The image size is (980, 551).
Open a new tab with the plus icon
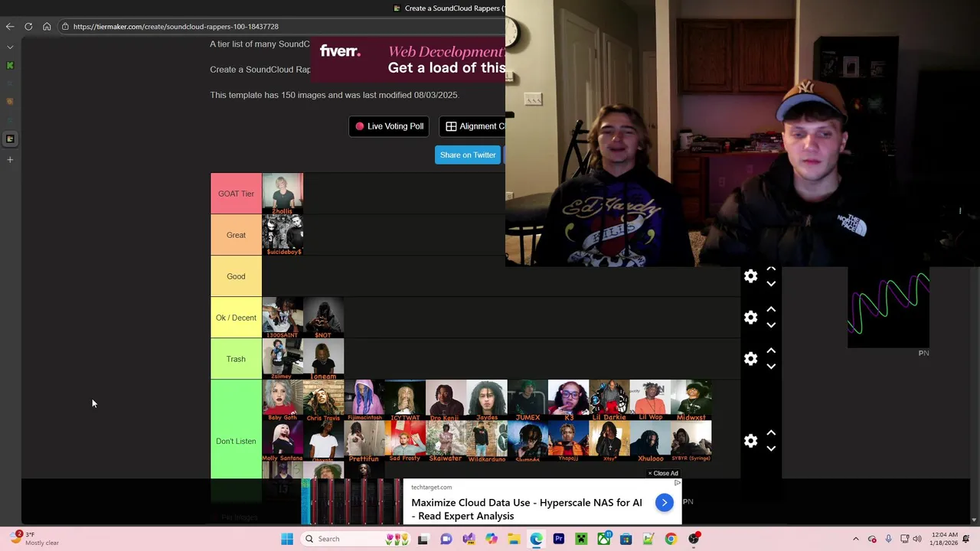click(10, 160)
